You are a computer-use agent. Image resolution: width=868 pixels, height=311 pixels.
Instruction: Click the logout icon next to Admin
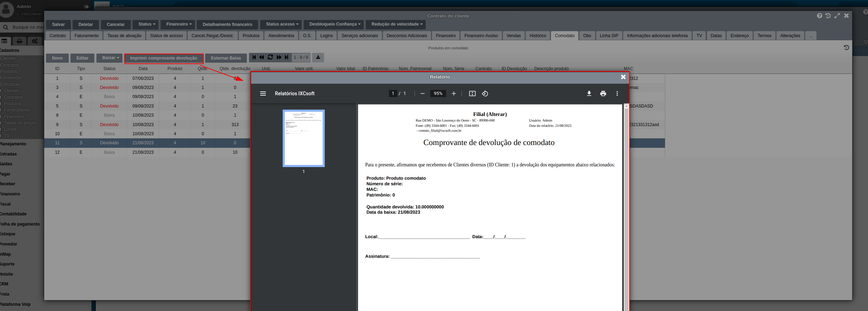point(87,7)
